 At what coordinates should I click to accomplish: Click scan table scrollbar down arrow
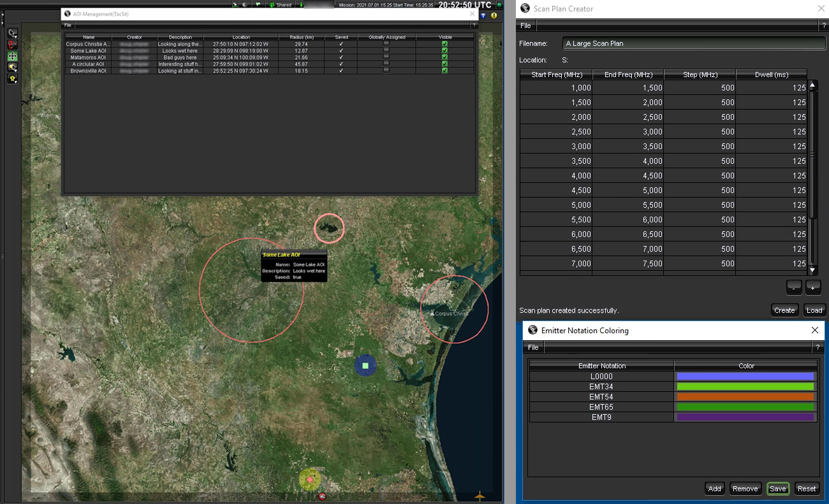(x=813, y=270)
